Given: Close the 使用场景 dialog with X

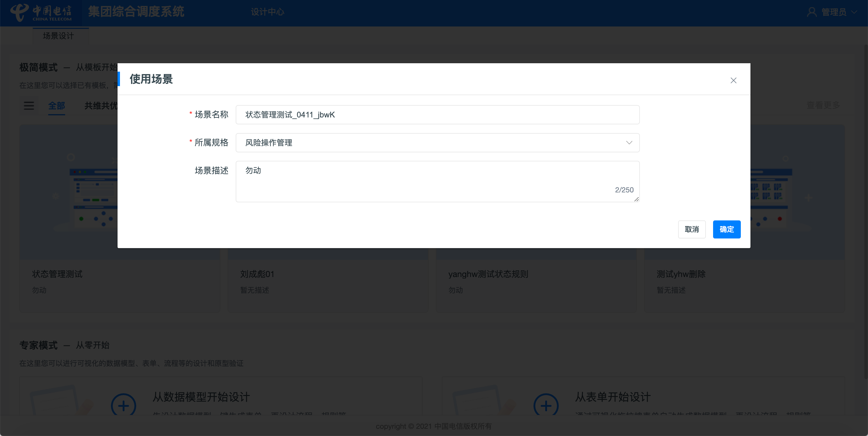Looking at the screenshot, I should (733, 80).
